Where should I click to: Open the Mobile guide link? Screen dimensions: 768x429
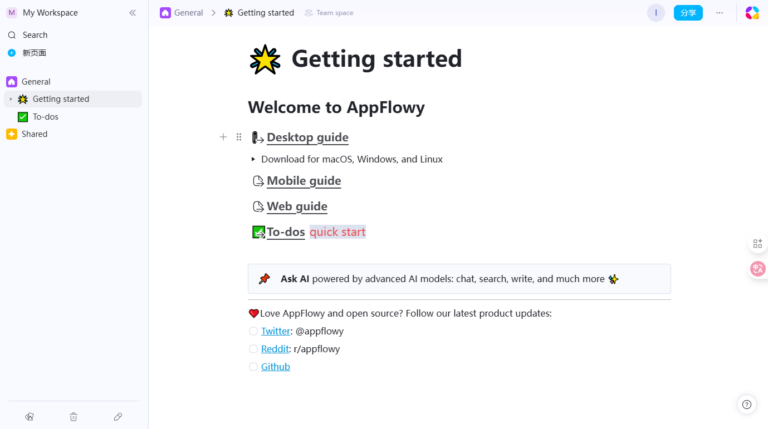tap(304, 181)
